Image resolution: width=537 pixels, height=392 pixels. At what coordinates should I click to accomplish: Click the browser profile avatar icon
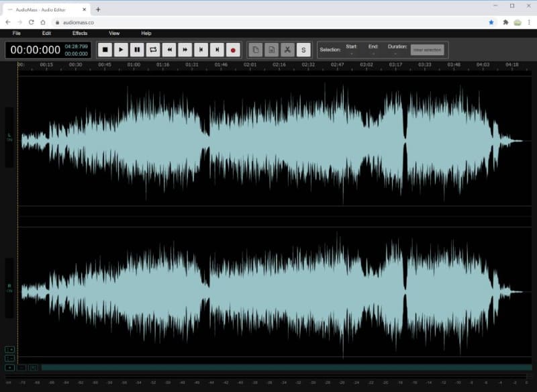point(518,22)
